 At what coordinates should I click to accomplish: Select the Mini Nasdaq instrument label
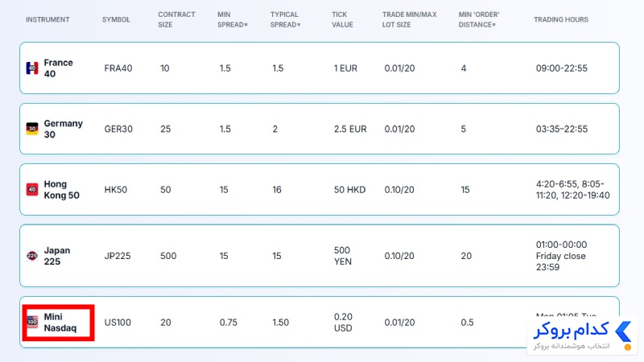click(60, 323)
